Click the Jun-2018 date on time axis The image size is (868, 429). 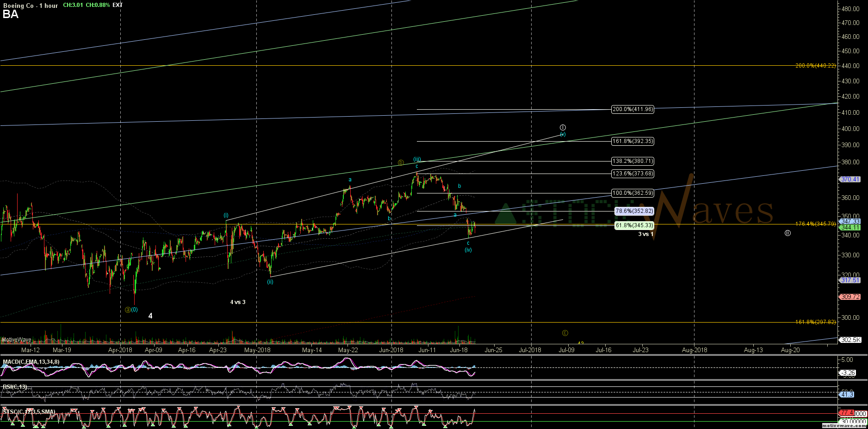pyautogui.click(x=391, y=350)
